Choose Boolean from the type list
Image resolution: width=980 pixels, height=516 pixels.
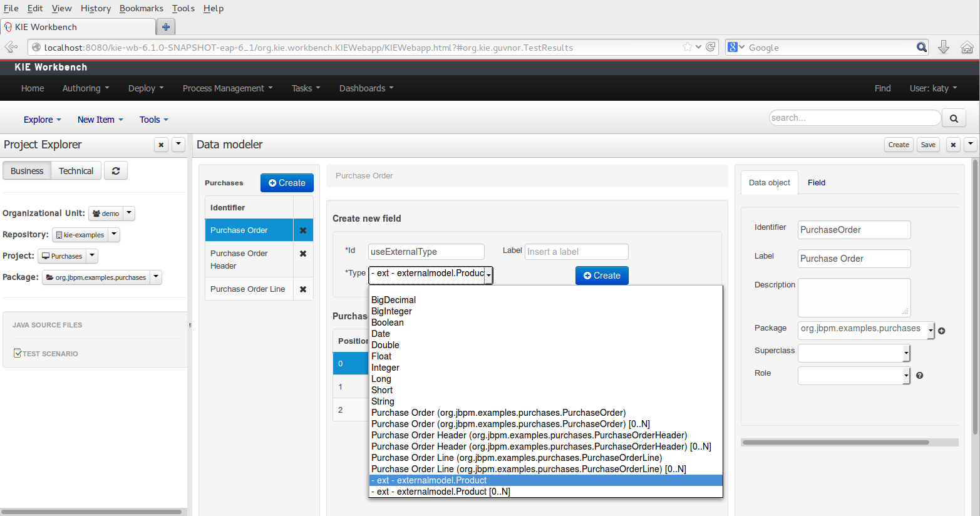click(388, 322)
